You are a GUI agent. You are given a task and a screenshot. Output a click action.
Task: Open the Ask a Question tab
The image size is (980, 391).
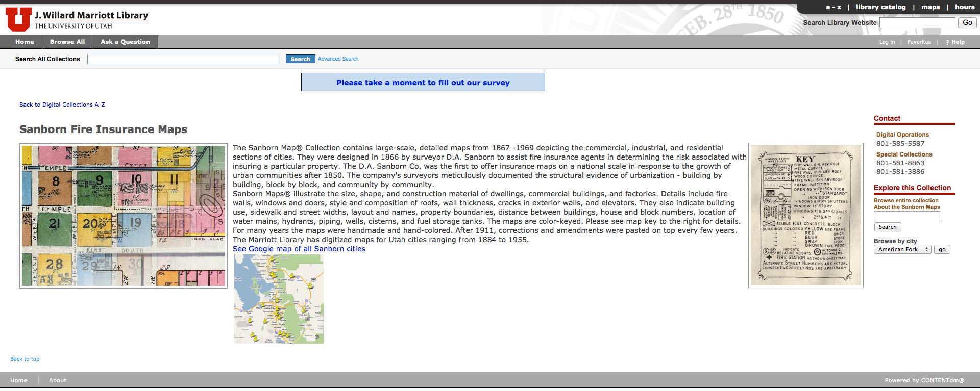coord(125,42)
